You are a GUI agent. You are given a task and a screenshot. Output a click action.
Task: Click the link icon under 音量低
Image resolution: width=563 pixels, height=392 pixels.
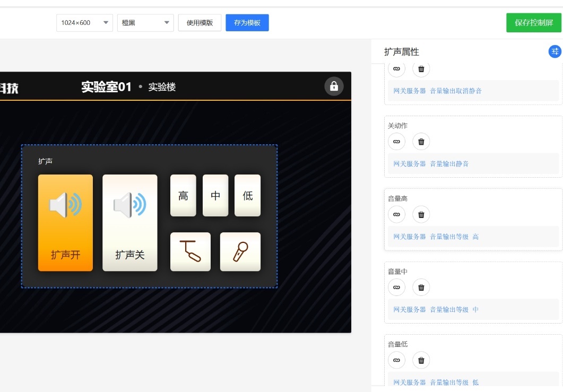tap(396, 360)
